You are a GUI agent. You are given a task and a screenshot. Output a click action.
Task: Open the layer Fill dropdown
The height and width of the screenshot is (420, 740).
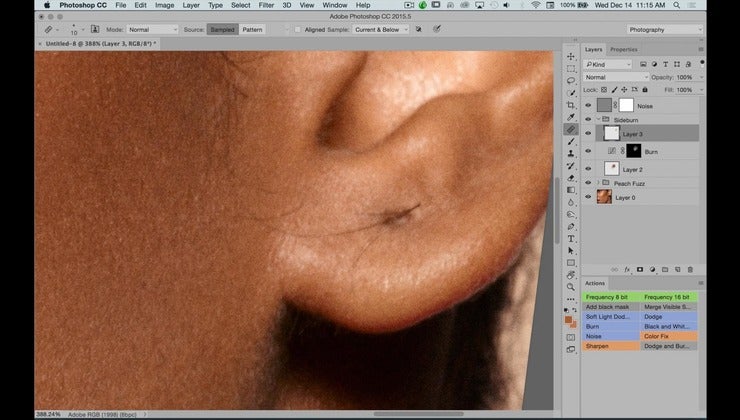point(701,90)
